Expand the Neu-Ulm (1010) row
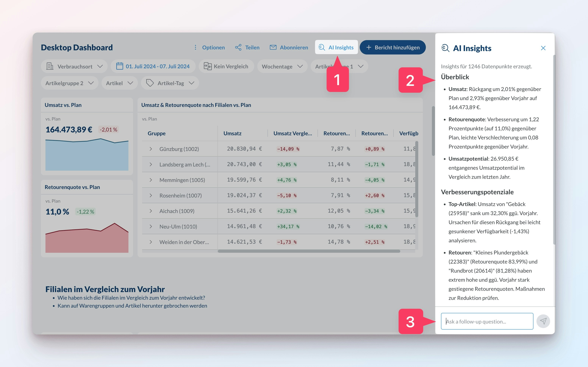 151,226
